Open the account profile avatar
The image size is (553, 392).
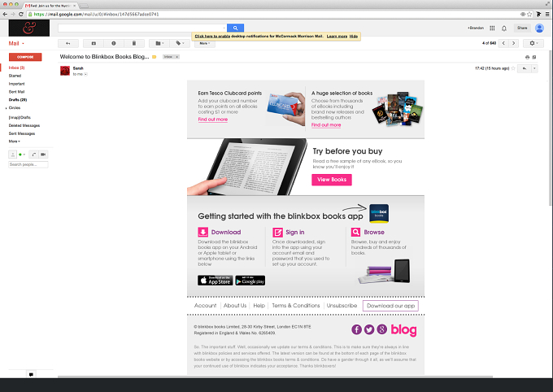[539, 28]
